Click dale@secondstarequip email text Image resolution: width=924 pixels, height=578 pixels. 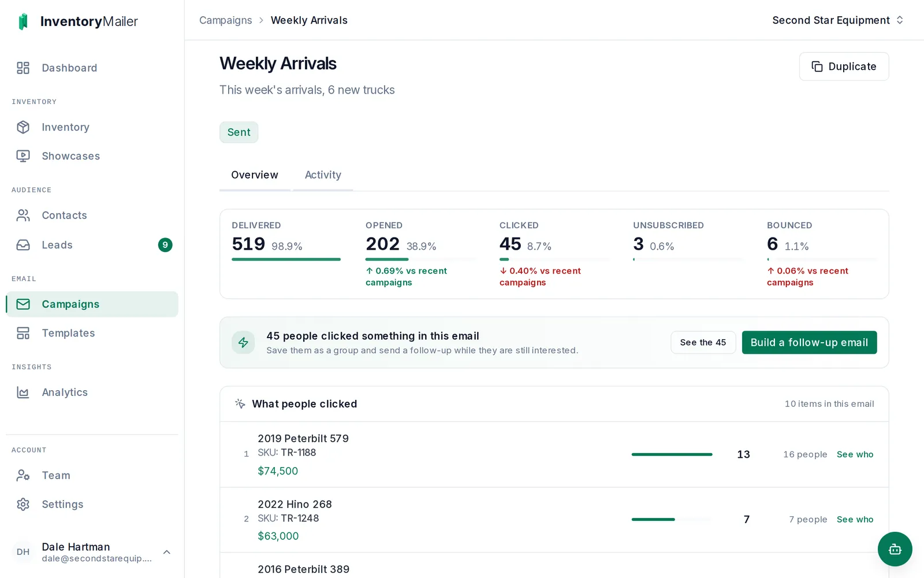[96, 558]
